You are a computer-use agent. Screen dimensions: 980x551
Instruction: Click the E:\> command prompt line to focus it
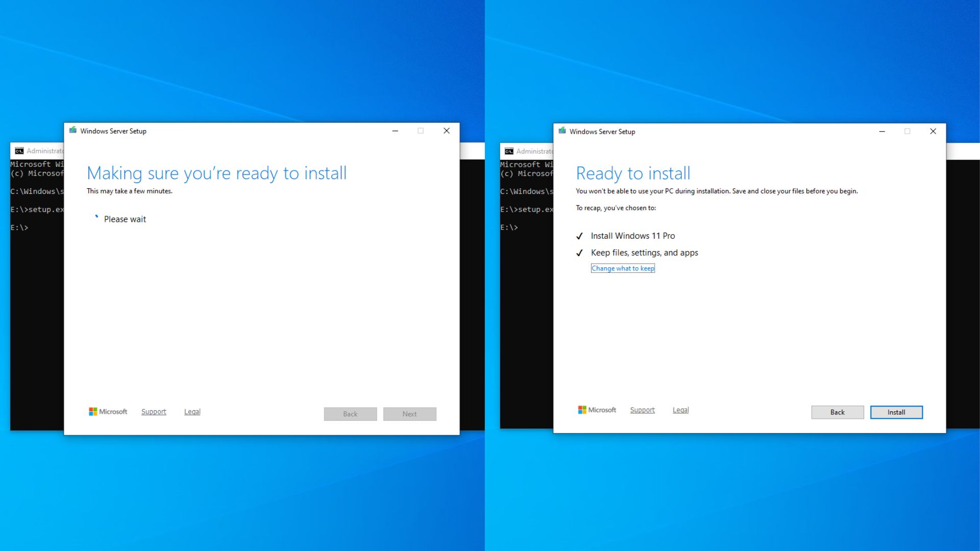[x=20, y=227]
